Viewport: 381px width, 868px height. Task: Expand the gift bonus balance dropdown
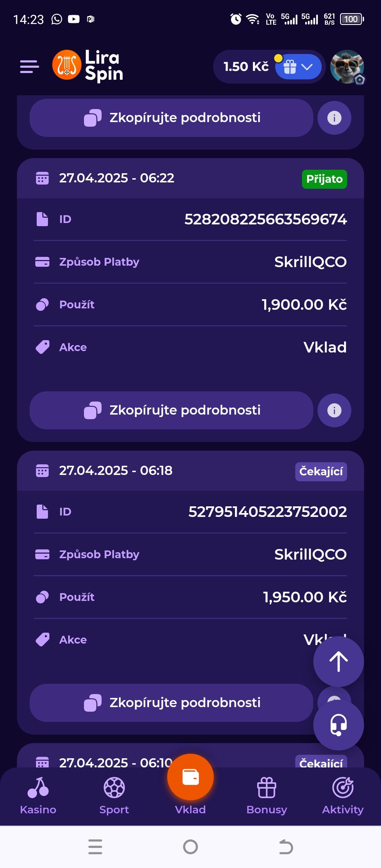pos(298,67)
